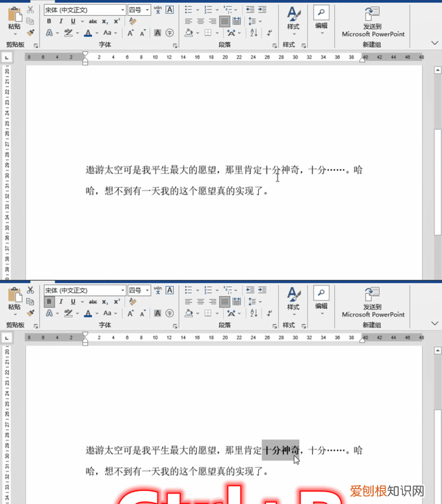
Task: Toggle Italic in the upper Word window
Action: (x=61, y=21)
